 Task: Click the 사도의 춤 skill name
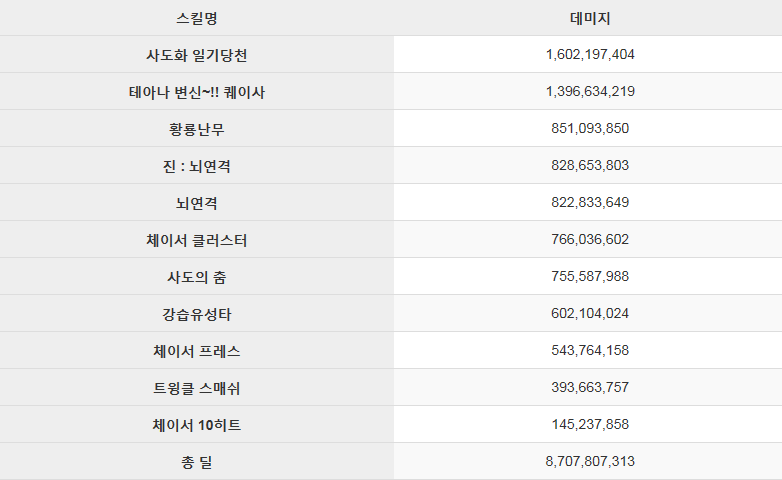196,277
